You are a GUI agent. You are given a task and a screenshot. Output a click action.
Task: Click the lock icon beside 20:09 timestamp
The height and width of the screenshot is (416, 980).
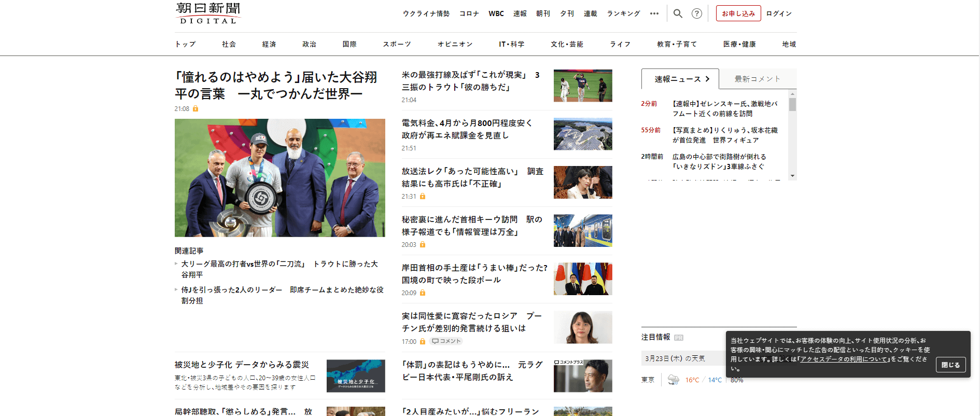(x=423, y=293)
